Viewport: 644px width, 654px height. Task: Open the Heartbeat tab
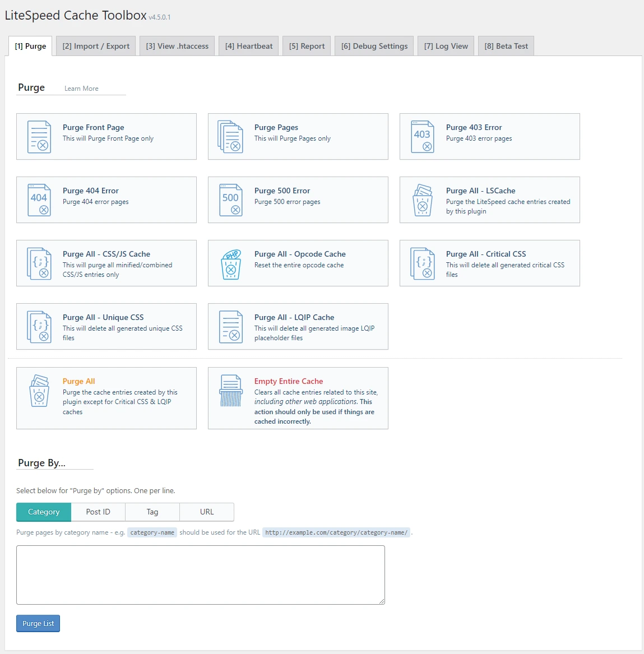pos(249,46)
